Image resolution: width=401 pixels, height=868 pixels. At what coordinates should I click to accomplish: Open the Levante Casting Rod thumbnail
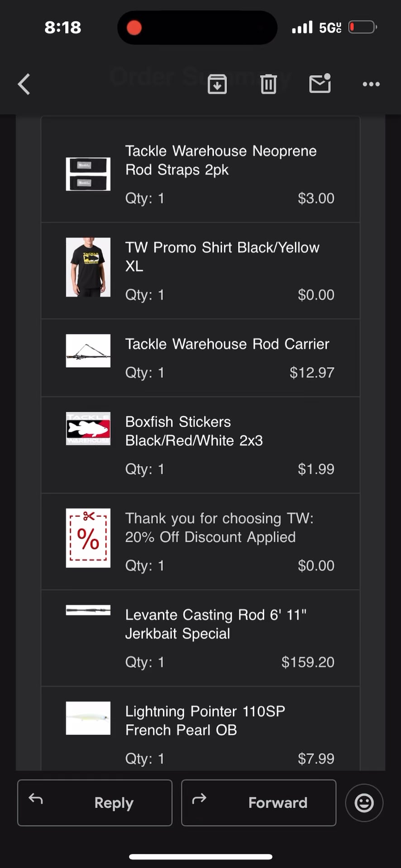[88, 610]
